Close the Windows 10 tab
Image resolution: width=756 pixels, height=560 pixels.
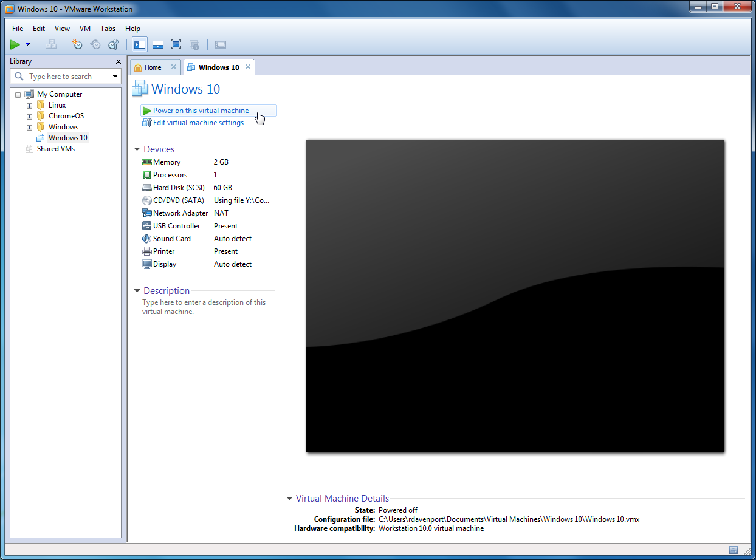pos(248,67)
